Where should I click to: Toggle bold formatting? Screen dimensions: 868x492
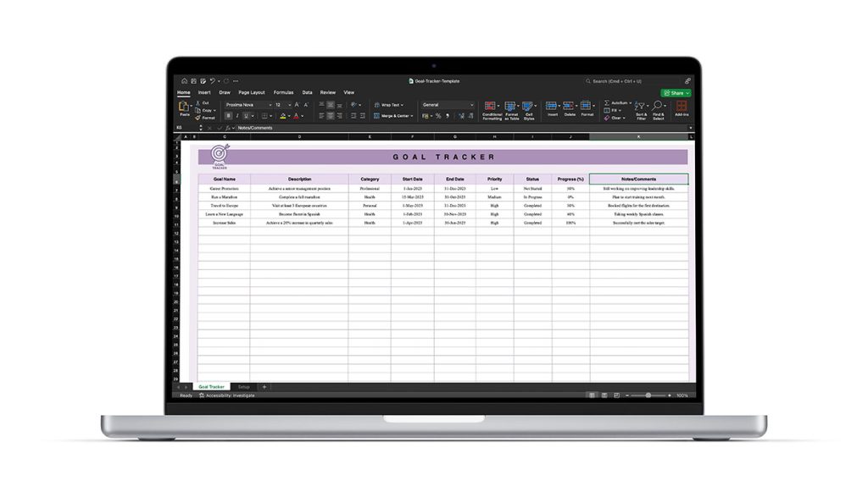click(x=228, y=116)
